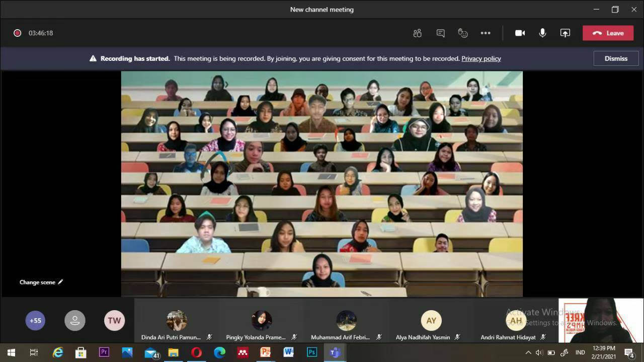Leave the meeting
This screenshot has width=644, height=362.
[x=608, y=33]
